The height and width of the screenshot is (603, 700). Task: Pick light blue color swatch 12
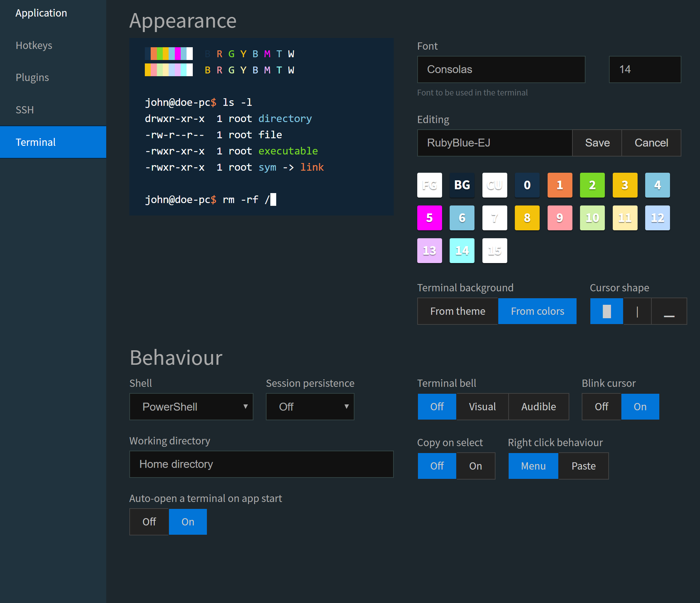pos(658,218)
